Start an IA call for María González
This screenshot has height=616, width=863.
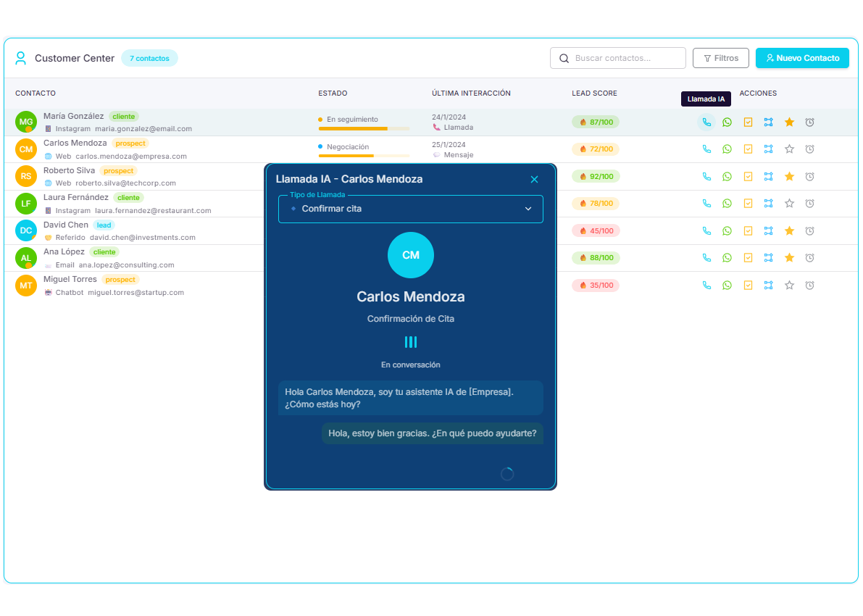(x=706, y=122)
